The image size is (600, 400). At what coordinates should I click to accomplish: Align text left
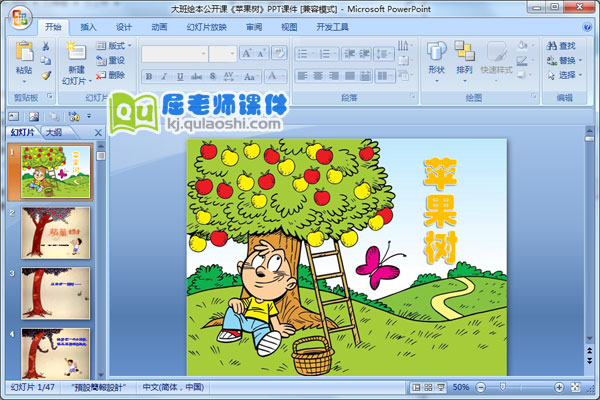[302, 76]
